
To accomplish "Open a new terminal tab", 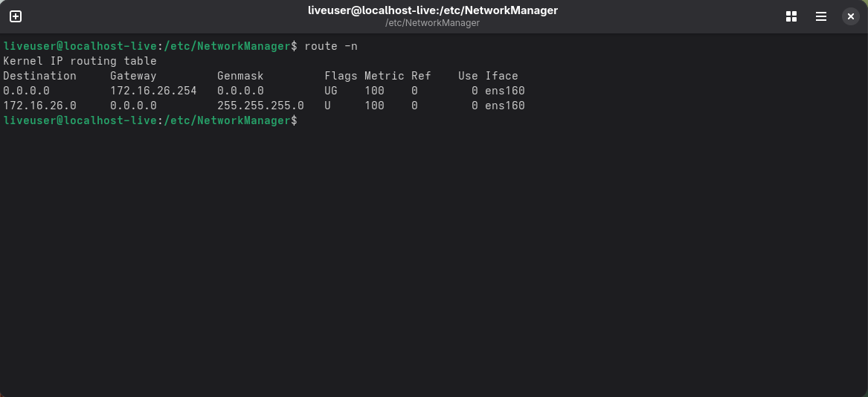I will coord(16,16).
